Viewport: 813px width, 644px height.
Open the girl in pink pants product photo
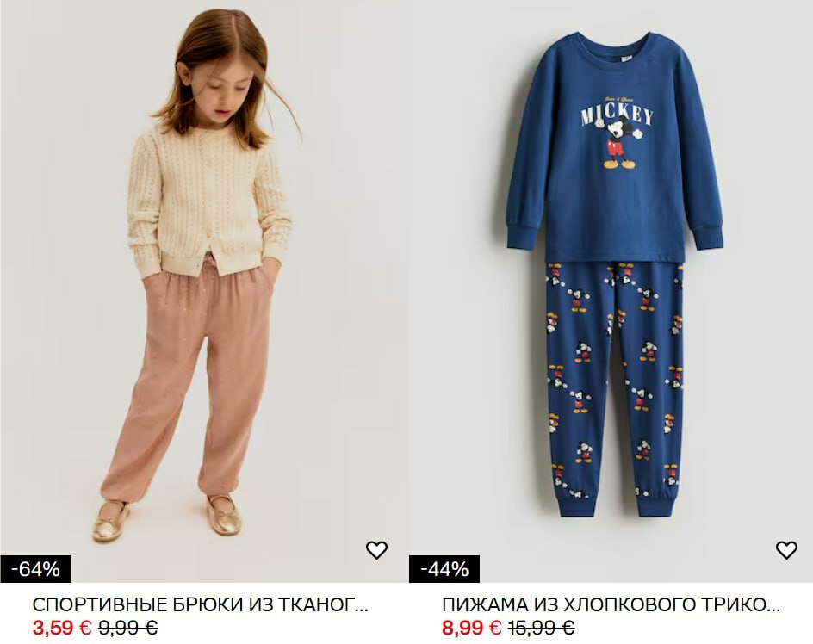click(x=203, y=291)
